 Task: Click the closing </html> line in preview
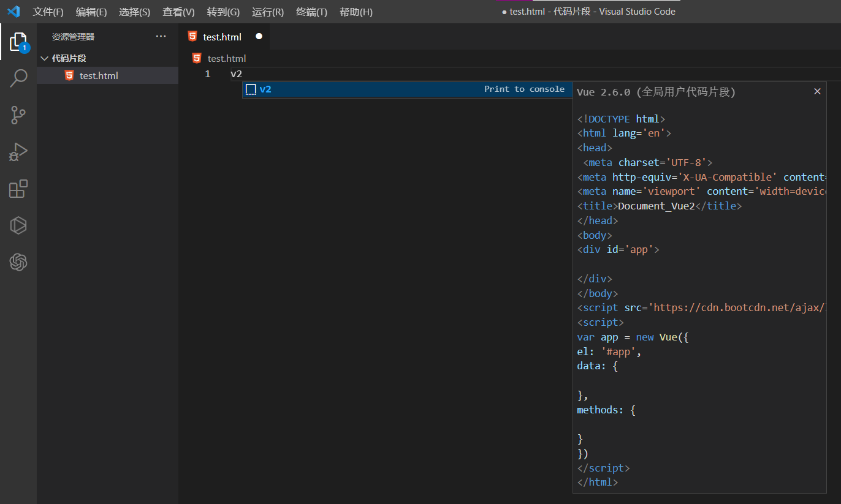coord(597,482)
